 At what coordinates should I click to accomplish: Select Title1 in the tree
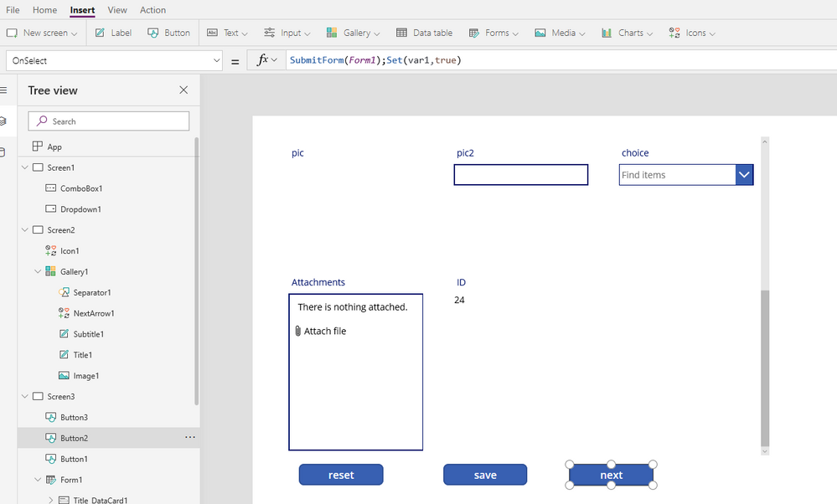pos(83,355)
